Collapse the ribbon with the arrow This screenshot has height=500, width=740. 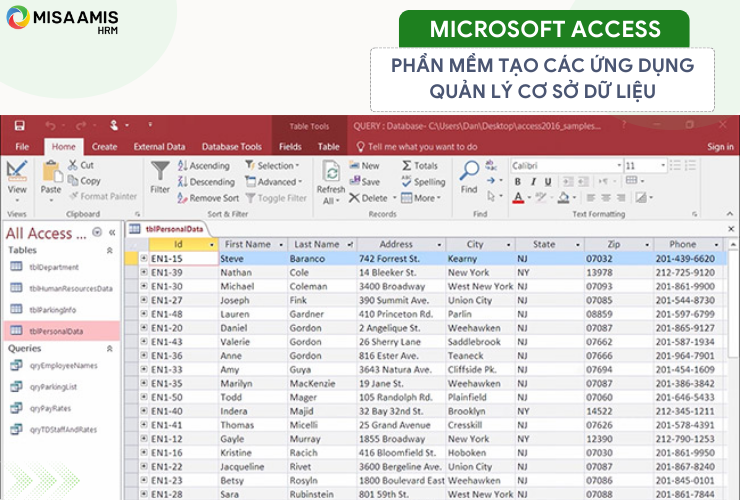(730, 214)
